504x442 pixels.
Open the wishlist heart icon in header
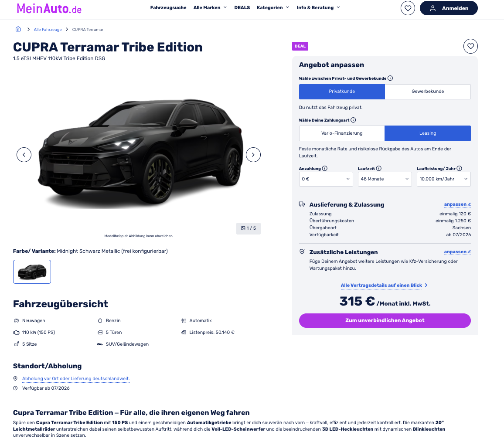click(408, 8)
